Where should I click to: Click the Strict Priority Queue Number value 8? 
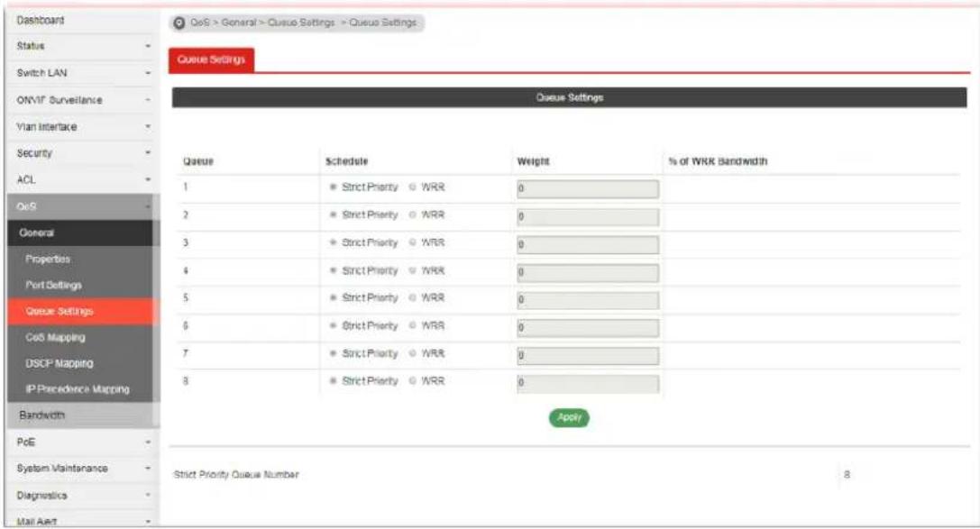pos(847,475)
